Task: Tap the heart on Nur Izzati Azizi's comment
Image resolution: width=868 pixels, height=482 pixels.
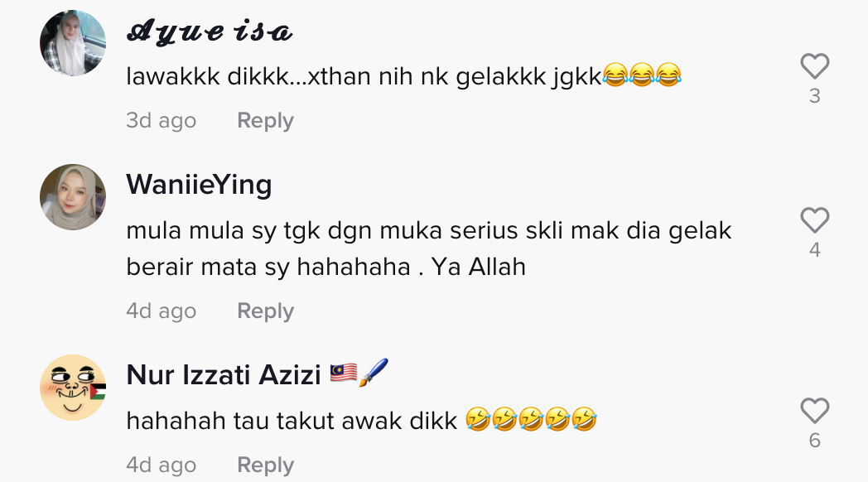Action: pyautogui.click(x=814, y=411)
